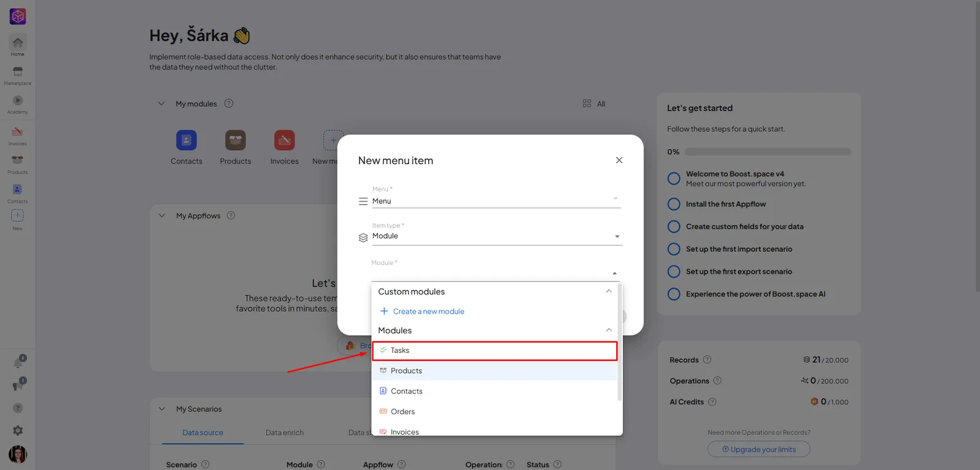Collapse the Custom modules section chevron
This screenshot has width=980, height=470.
coord(609,292)
